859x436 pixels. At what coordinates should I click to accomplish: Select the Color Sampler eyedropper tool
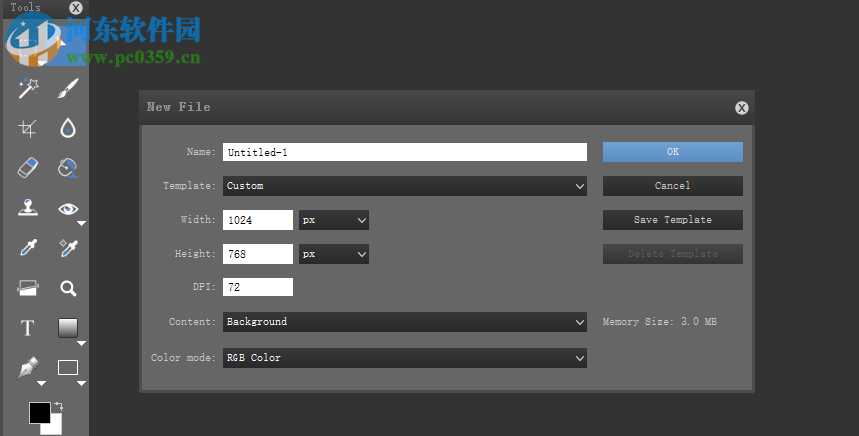tap(68, 248)
